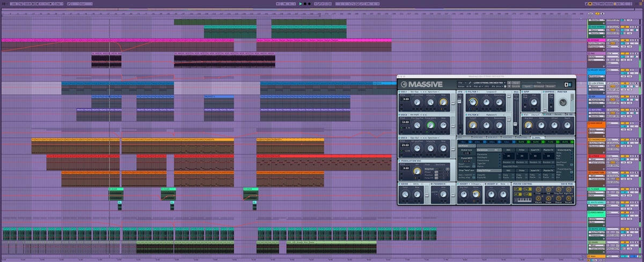Click the AT macro source icon
644x262 pixels.
click(x=518, y=194)
